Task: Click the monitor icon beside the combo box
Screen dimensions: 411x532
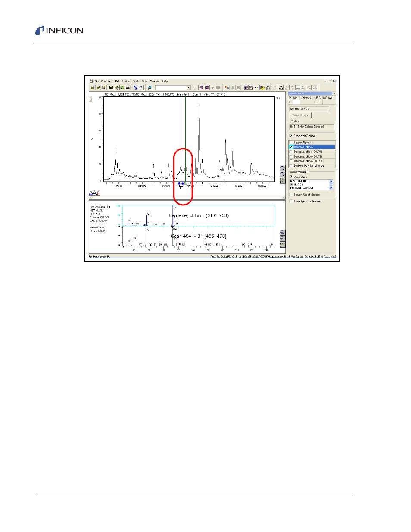Action: click(149, 87)
